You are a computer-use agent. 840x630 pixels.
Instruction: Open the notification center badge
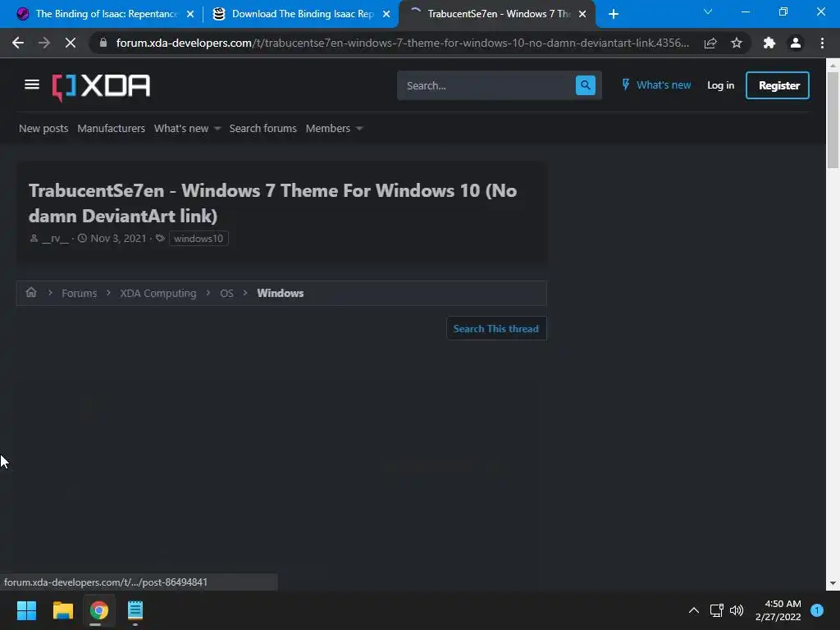pyautogui.click(x=817, y=610)
